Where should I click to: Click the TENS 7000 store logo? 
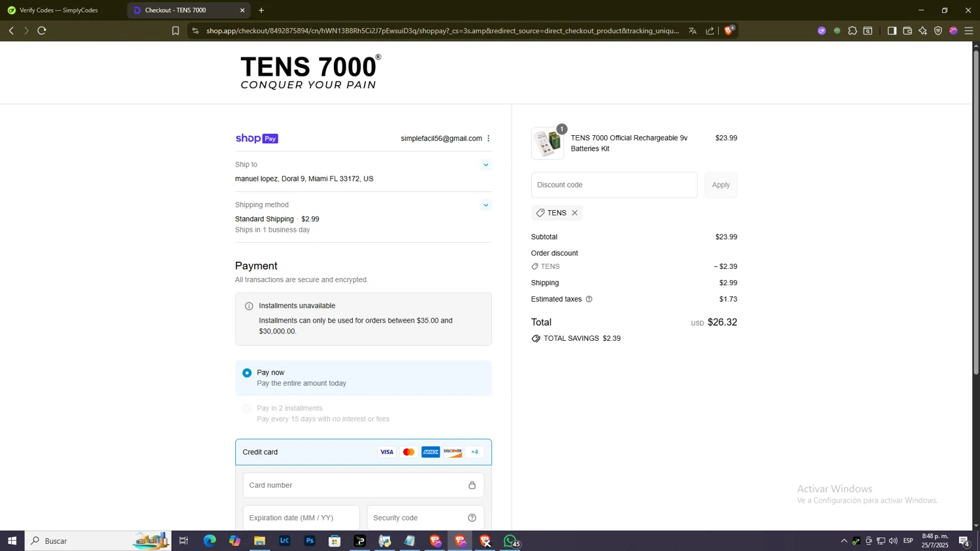point(311,72)
